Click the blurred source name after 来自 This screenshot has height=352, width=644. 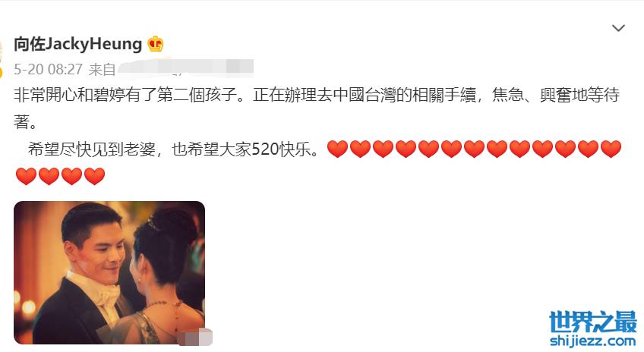tap(185, 68)
